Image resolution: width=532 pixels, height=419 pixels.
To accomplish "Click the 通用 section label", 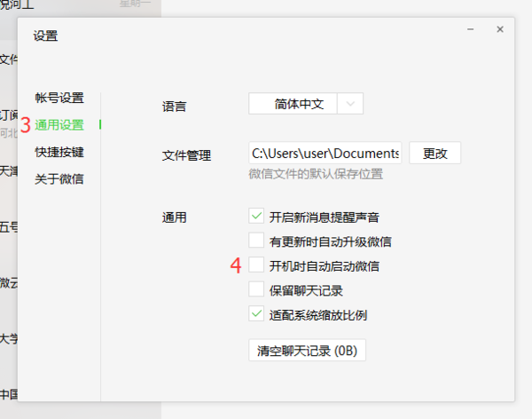I will (x=174, y=217).
